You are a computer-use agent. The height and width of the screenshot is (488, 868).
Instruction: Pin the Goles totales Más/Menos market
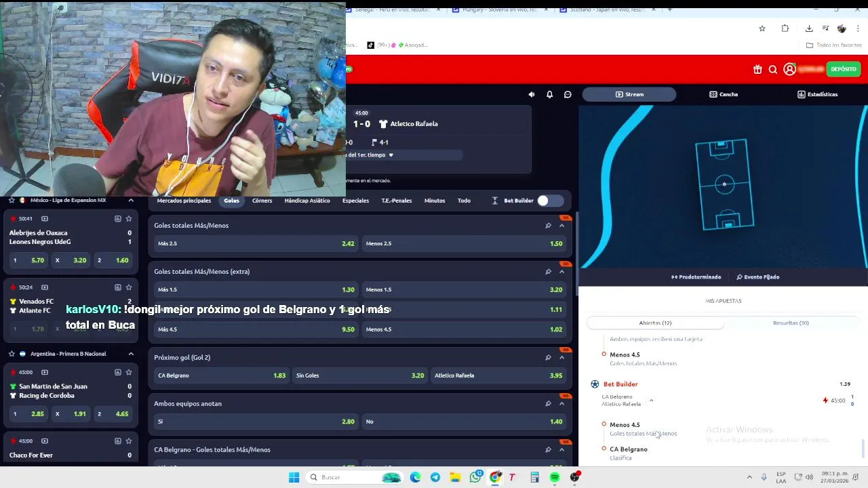tap(548, 226)
